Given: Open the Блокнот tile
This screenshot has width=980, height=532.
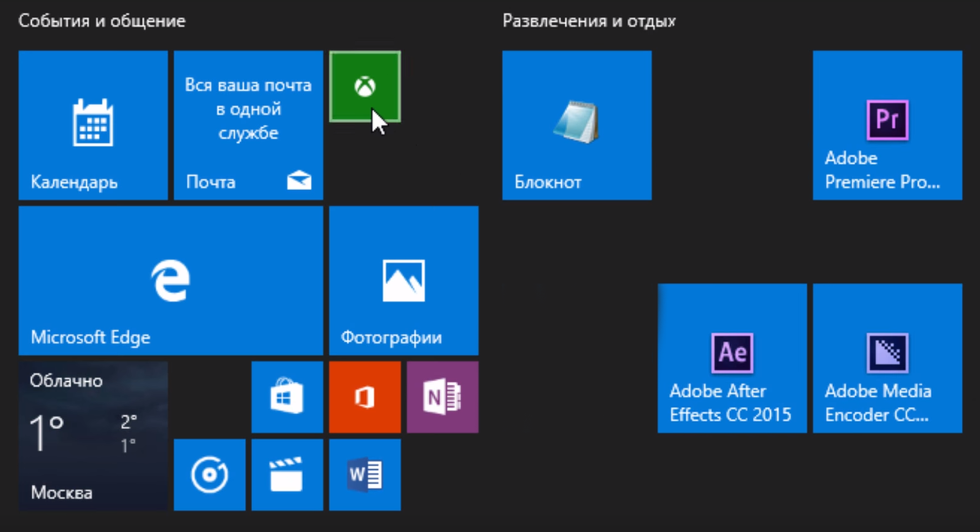Looking at the screenshot, I should click(x=577, y=125).
